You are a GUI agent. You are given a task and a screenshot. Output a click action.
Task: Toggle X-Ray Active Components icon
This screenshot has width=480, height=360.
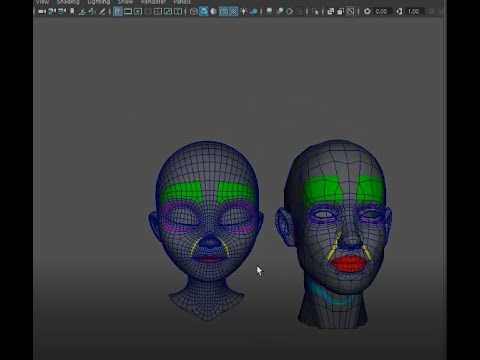coord(340,12)
